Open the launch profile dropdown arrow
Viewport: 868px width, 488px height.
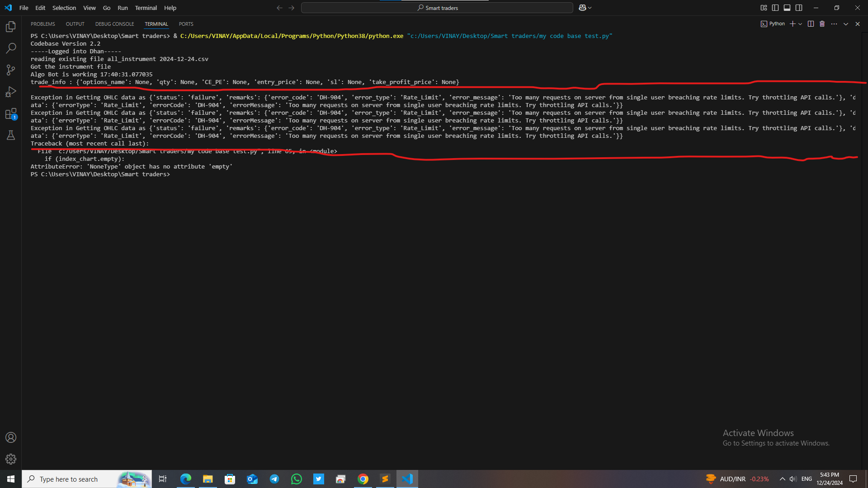[x=800, y=24]
